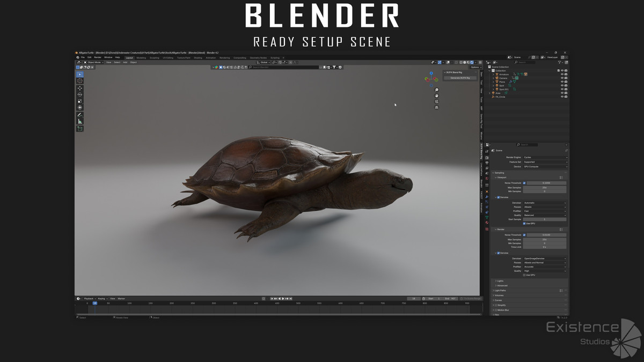644x362 pixels.
Task: Open the Material properties tab
Action: [487, 223]
